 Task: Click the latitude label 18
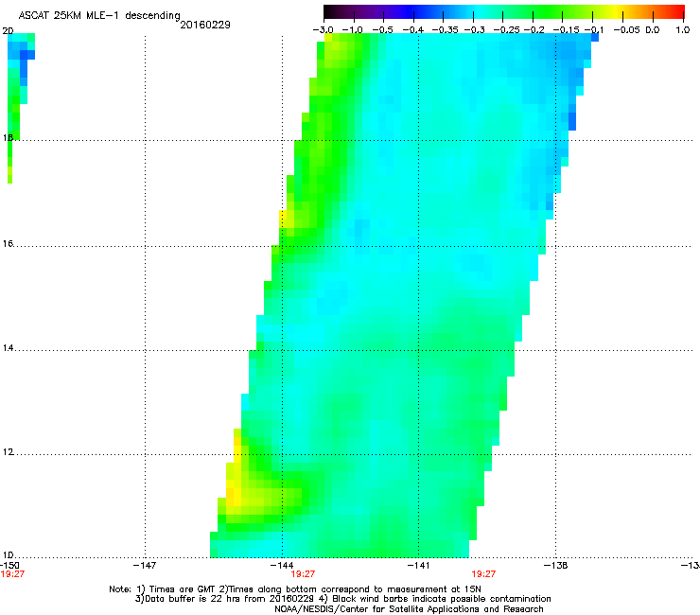[8, 137]
